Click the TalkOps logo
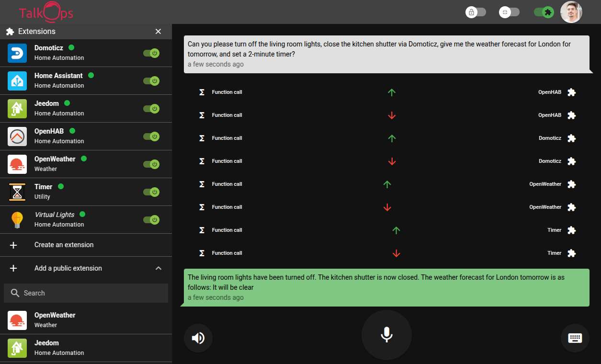This screenshot has width=601, height=364. coord(46,12)
